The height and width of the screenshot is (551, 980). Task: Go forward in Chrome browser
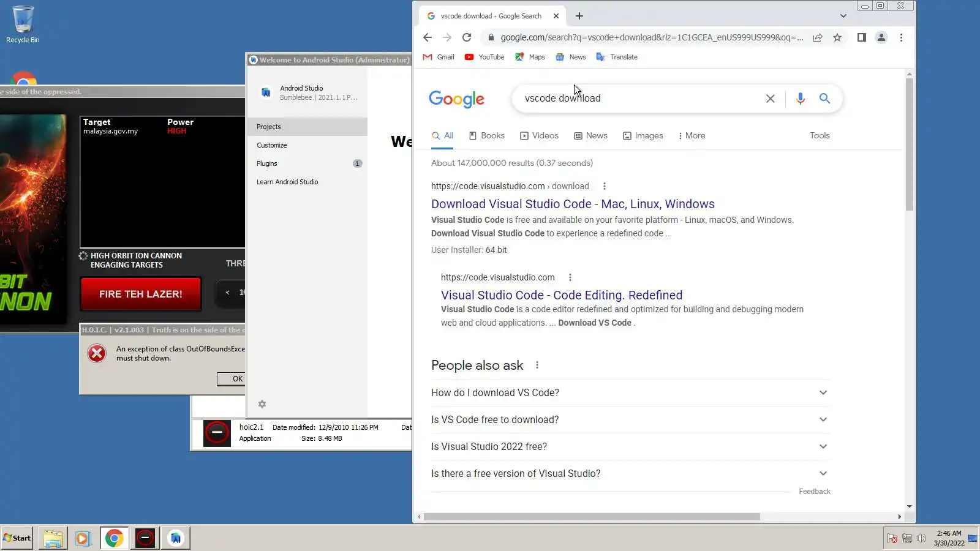447,37
